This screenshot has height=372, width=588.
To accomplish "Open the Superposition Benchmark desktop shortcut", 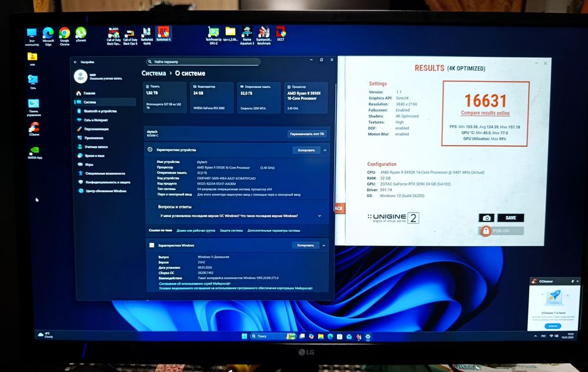I will click(x=263, y=36).
